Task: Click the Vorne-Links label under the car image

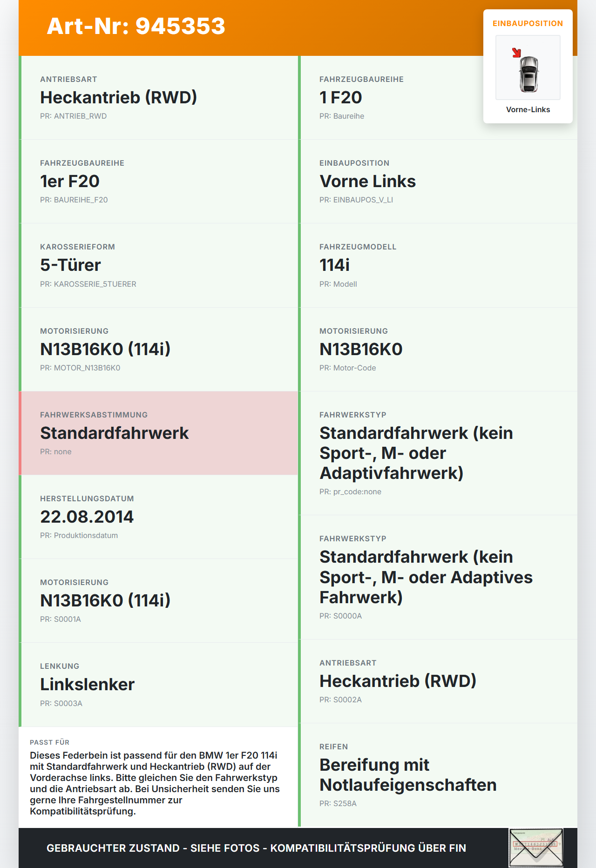Action: pos(528,110)
